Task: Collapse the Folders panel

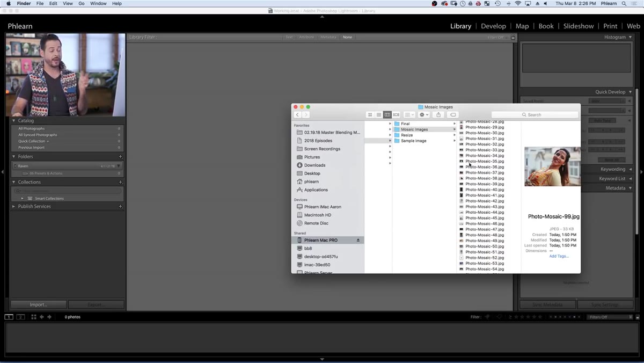Action: coord(14,157)
